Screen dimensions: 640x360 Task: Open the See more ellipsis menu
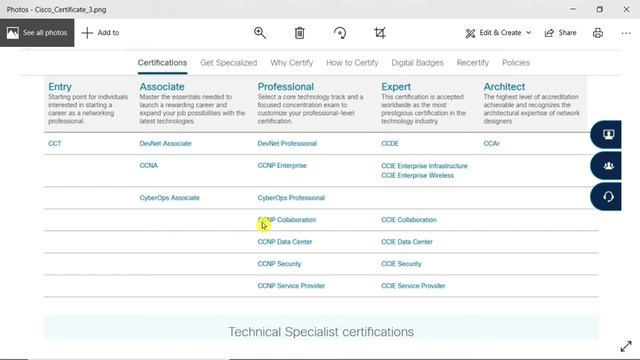pyautogui.click(x=626, y=33)
